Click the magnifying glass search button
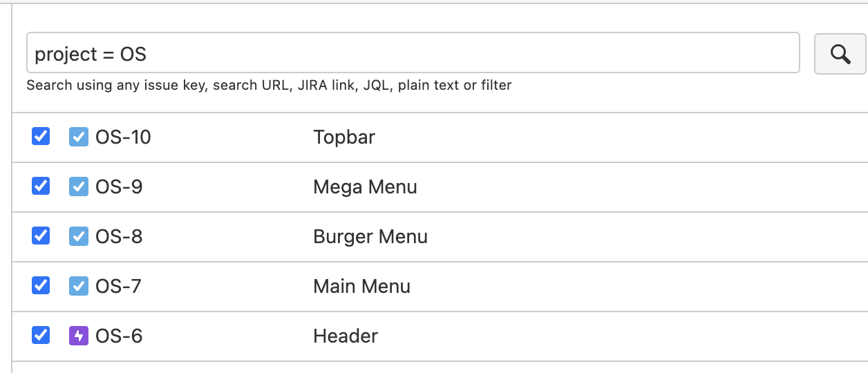868x373 pixels. click(840, 53)
